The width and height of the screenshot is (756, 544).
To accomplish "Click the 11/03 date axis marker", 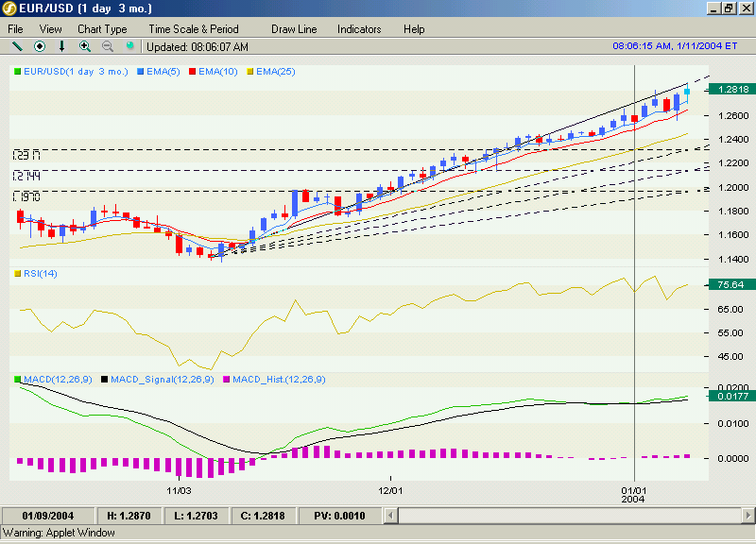I will tap(179, 490).
